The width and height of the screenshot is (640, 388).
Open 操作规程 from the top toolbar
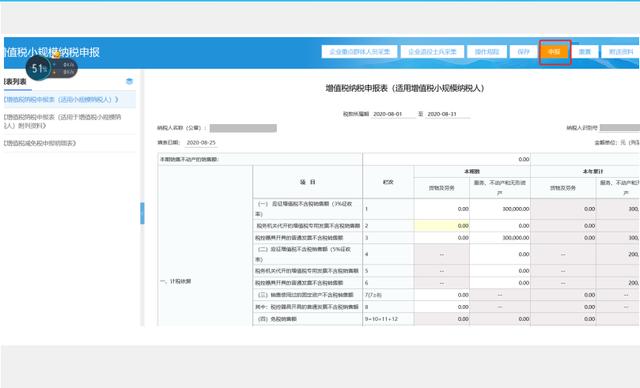(487, 52)
